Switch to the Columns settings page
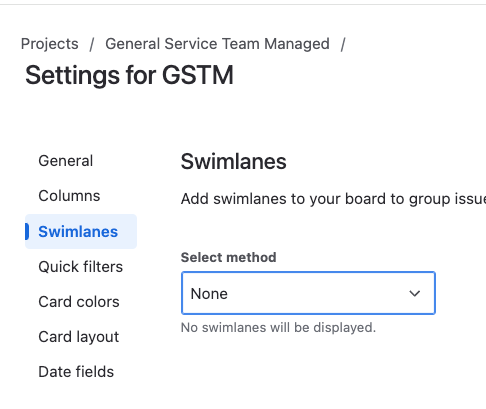Viewport: 486px width, 409px height. click(x=69, y=196)
